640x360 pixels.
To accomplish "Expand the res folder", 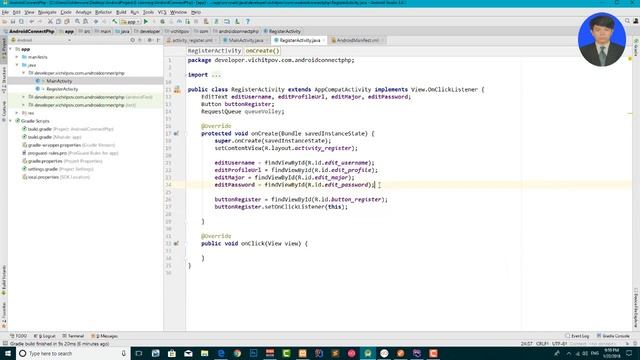I will pos(17,113).
